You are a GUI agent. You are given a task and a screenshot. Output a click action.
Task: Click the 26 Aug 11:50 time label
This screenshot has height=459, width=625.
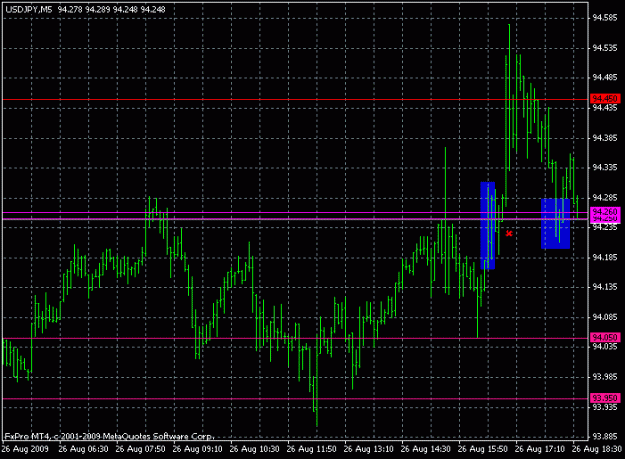coord(311,449)
